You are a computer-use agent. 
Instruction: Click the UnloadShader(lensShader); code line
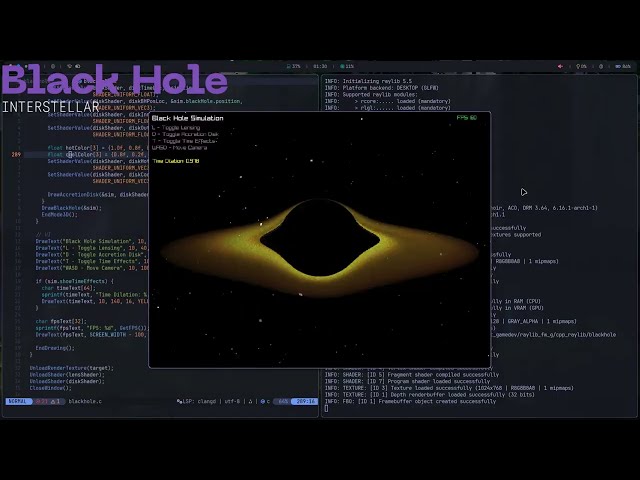pyautogui.click(x=67, y=375)
